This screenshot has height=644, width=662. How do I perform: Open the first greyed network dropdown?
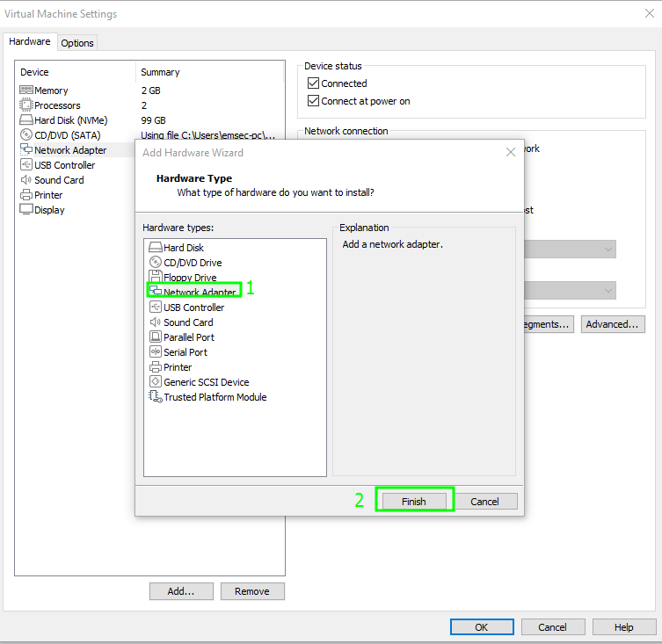608,250
